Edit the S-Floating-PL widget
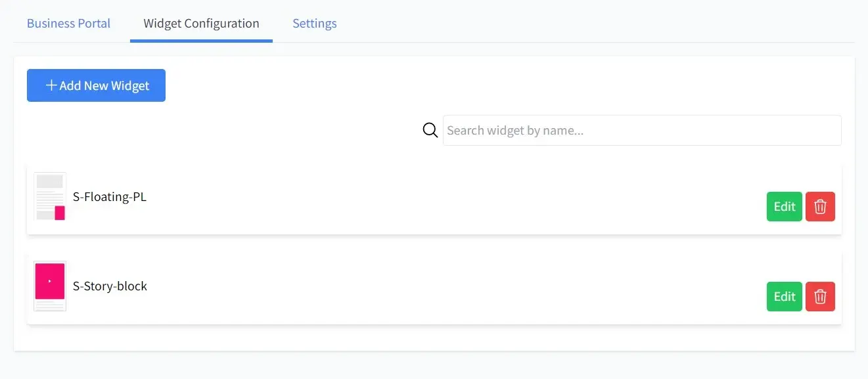Image resolution: width=868 pixels, height=379 pixels. [x=784, y=206]
